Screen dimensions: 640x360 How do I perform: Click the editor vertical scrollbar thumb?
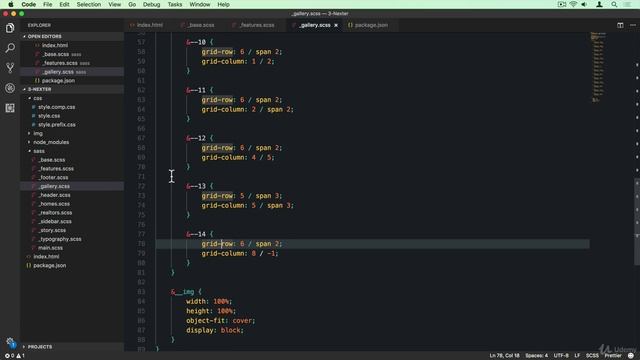(x=637, y=222)
